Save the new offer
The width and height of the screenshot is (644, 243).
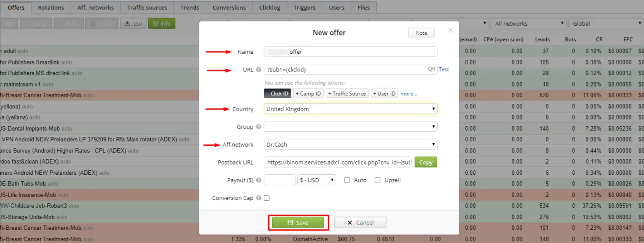(x=298, y=223)
